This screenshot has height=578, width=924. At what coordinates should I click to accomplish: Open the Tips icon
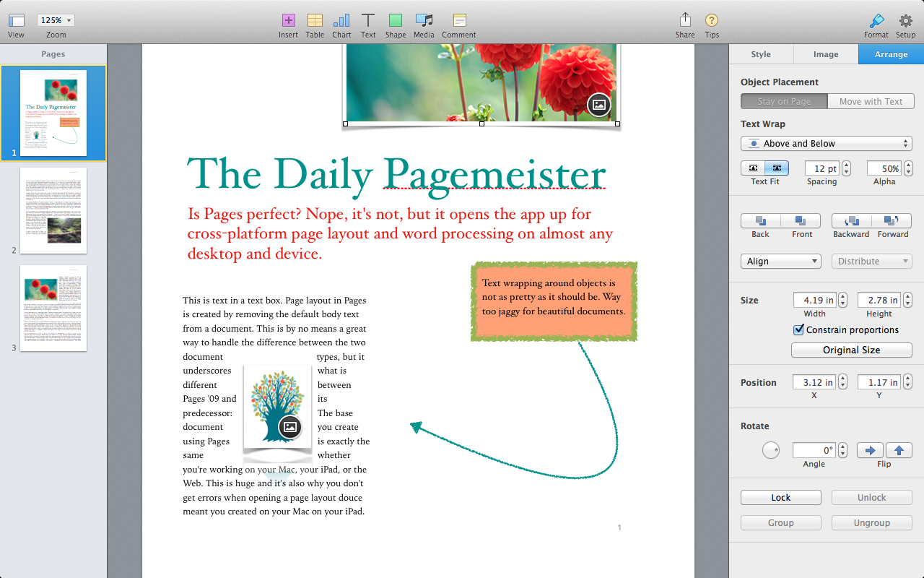tap(712, 21)
